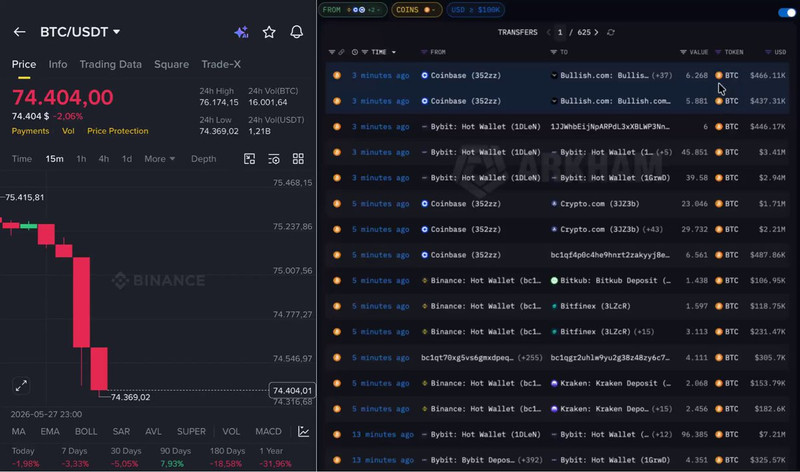Enable the BOLL indicator
The image size is (800, 472).
86,432
